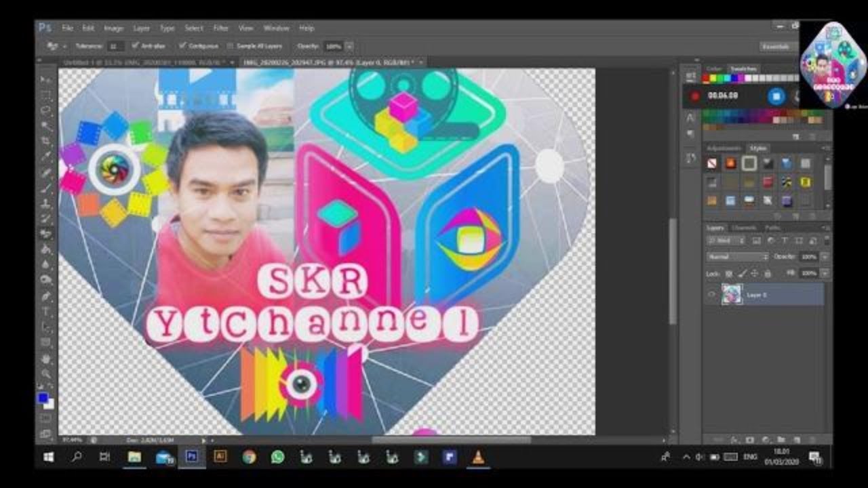Image resolution: width=868 pixels, height=488 pixels.
Task: Click the Tolerance input field
Action: coord(115,46)
